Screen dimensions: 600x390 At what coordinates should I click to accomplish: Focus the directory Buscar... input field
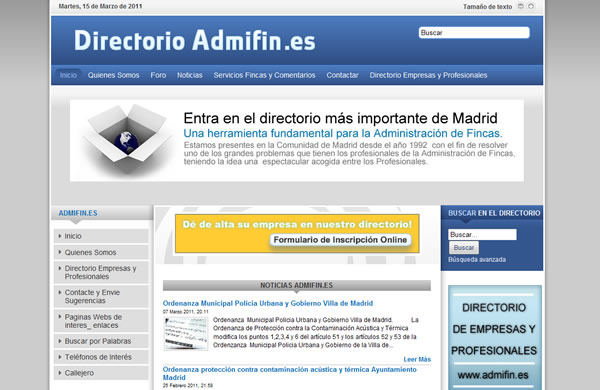482,235
